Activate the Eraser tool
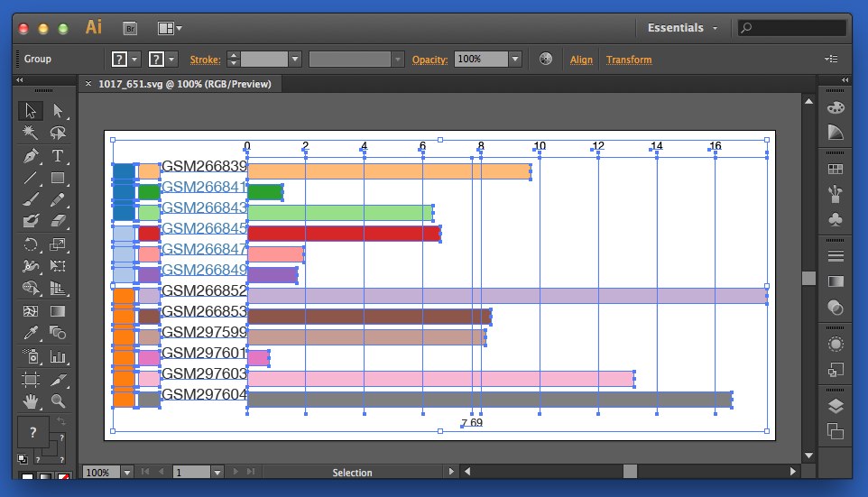Screen dimensions: 868x497 tap(58, 221)
